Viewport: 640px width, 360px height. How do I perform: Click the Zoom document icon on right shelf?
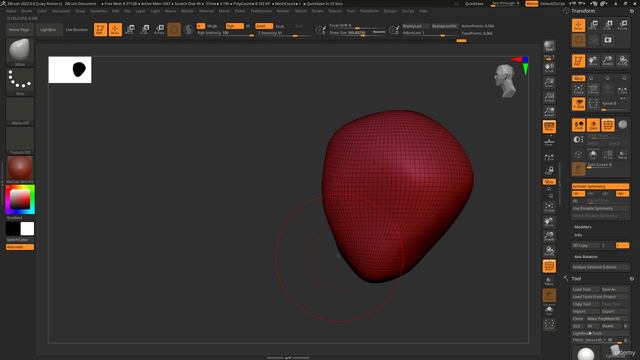point(549,82)
